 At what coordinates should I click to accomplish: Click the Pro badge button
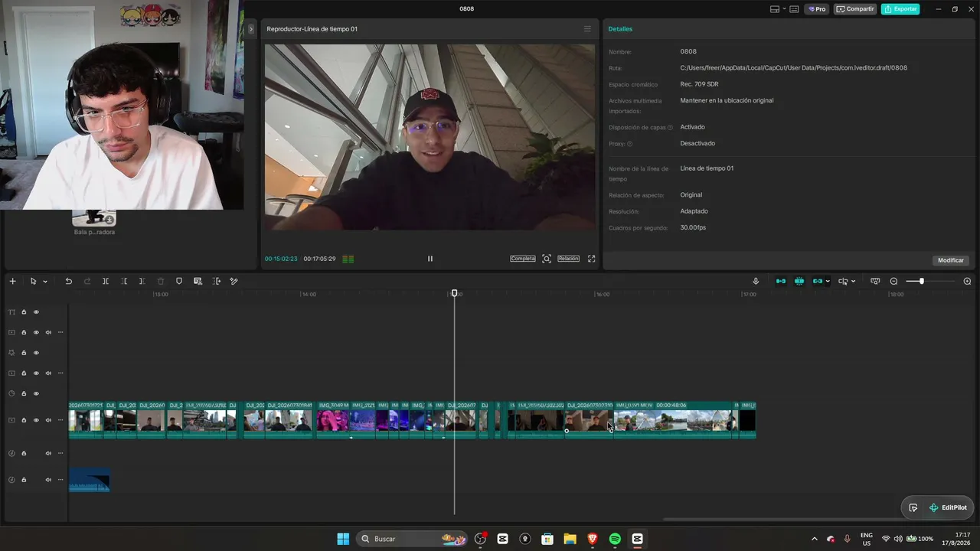816,9
